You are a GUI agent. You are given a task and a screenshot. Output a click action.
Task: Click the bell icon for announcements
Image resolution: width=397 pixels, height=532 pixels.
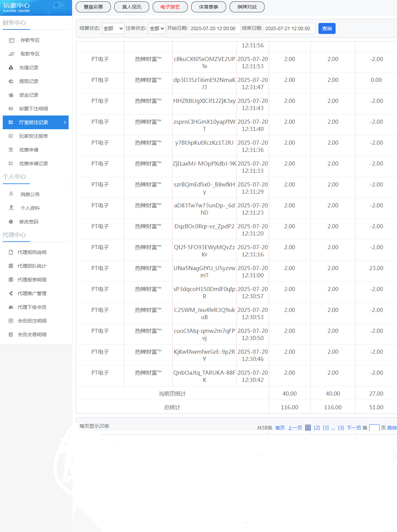(11, 194)
